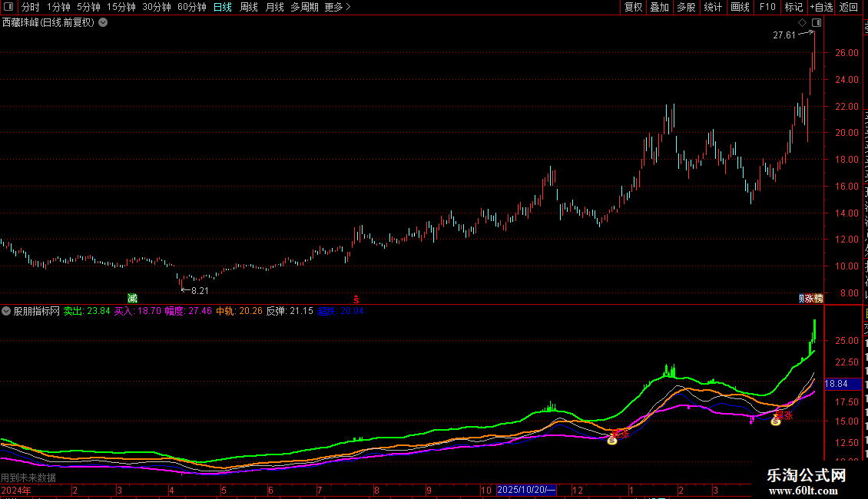Open the 画线 drawing tools
Screen dimensions: 868x499
[740, 7]
